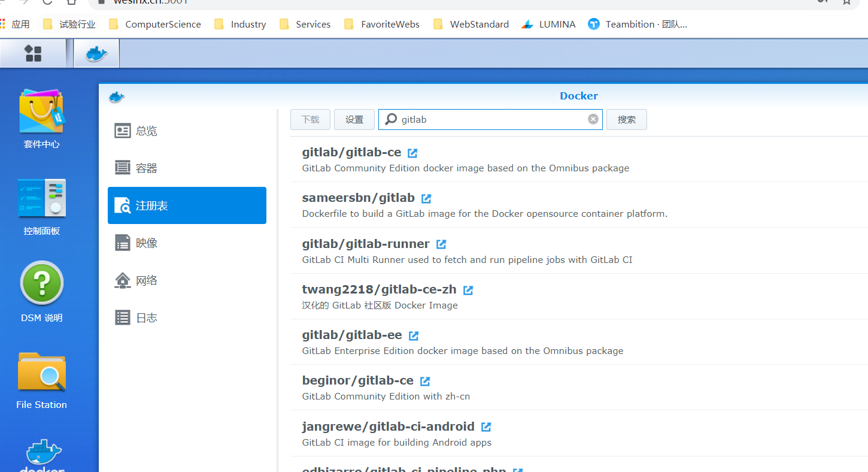Select the Docker taskbar tab icon
The width and height of the screenshot is (868, 472).
(96, 54)
